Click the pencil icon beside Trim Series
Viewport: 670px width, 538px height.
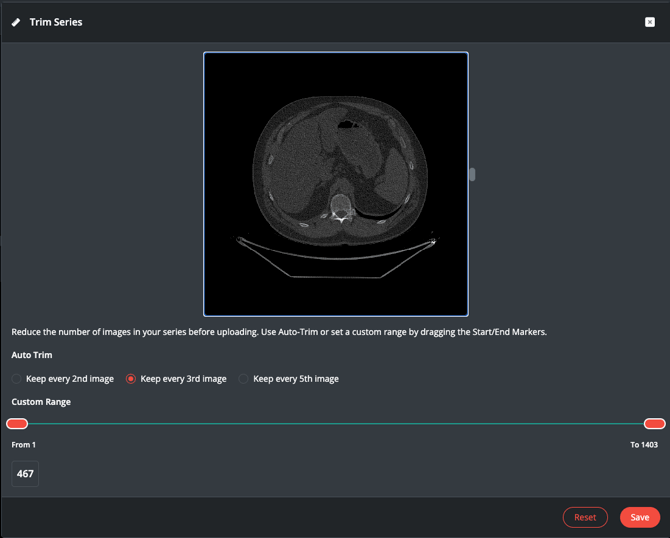(x=16, y=22)
